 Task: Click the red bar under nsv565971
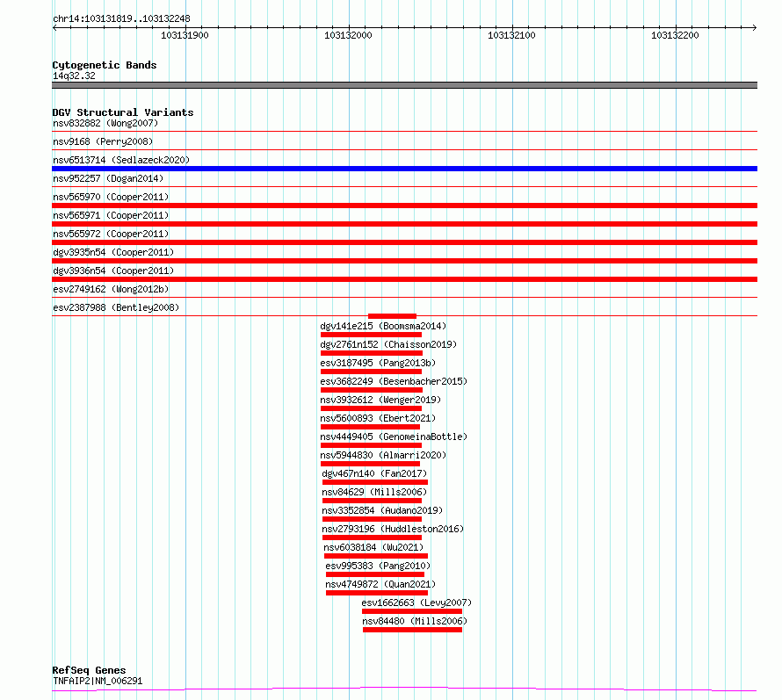tap(404, 224)
